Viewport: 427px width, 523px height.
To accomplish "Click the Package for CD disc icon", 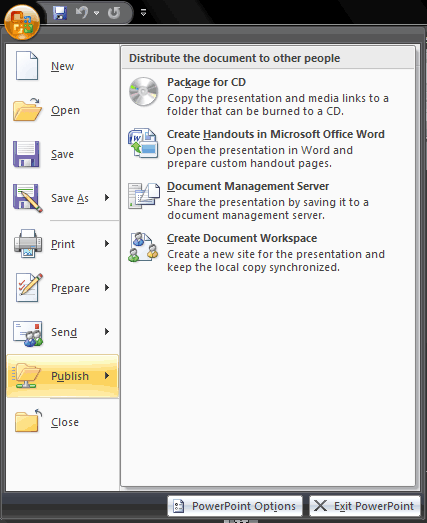I will 143,92.
